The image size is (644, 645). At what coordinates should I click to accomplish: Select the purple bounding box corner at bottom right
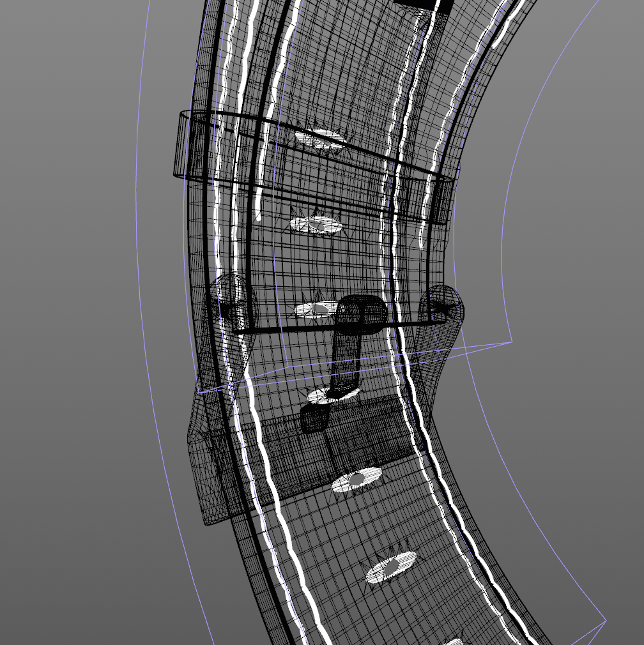[x=604, y=619]
